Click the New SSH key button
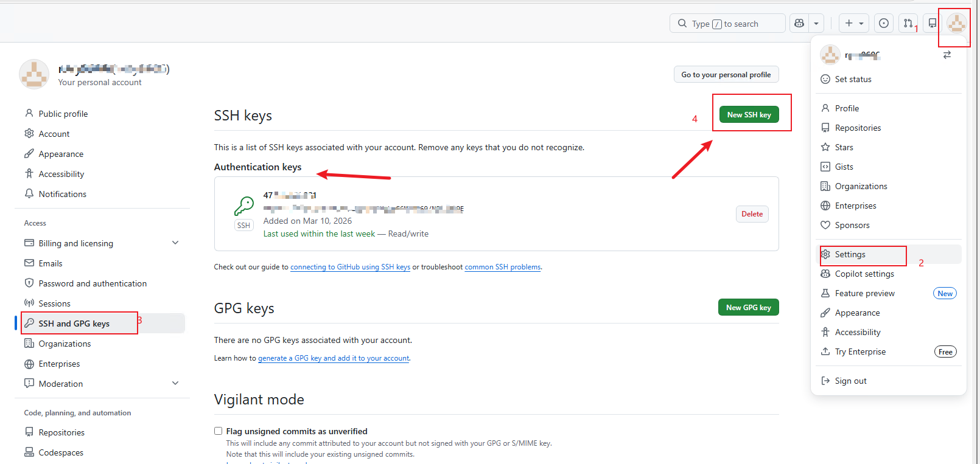The width and height of the screenshot is (980, 464). (749, 114)
